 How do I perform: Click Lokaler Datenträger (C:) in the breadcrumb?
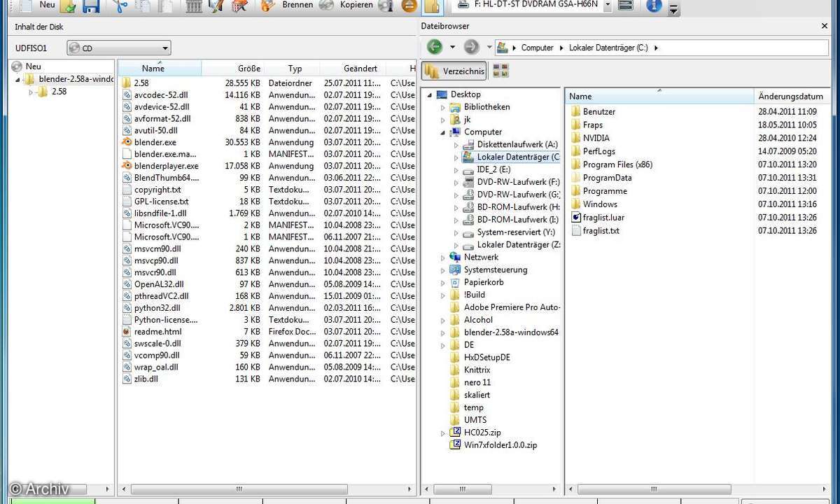[608, 48]
